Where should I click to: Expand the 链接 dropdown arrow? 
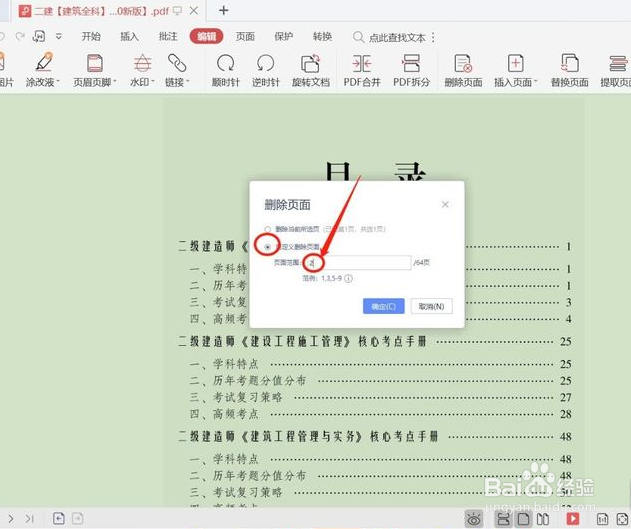tap(187, 82)
